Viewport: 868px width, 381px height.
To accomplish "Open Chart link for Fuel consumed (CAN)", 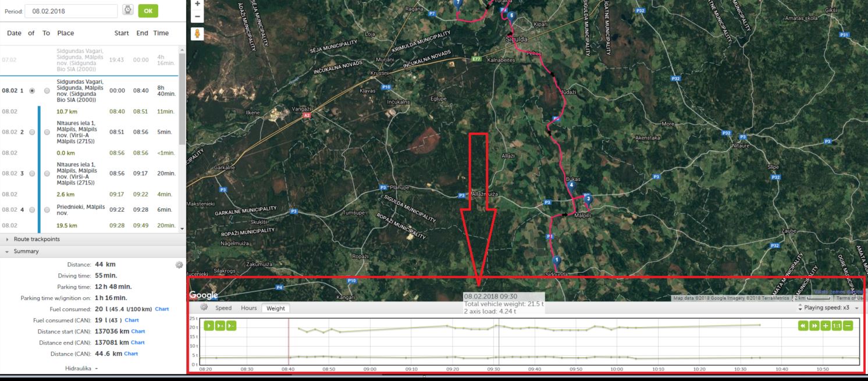I will [x=132, y=320].
